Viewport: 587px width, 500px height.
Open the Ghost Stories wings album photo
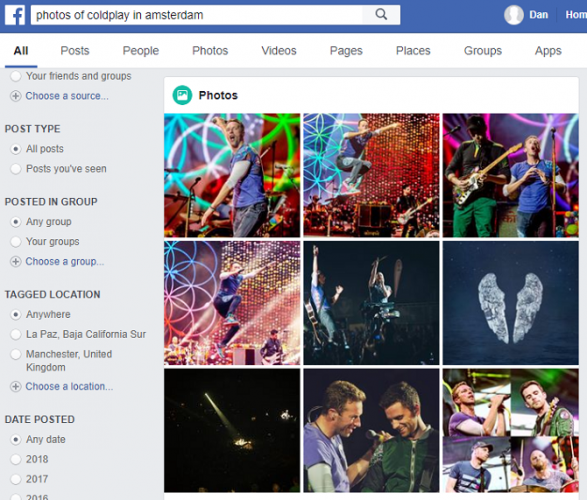[511, 303]
